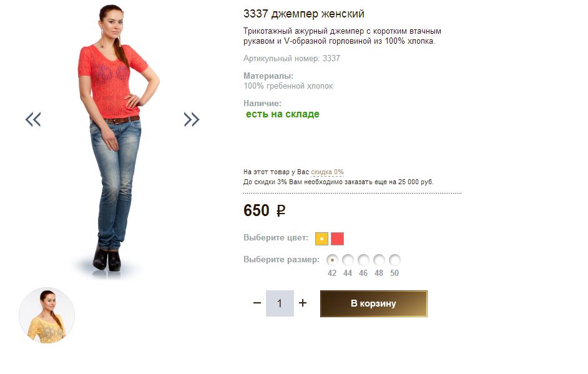Click the 'В корзину' add to cart button

[373, 303]
